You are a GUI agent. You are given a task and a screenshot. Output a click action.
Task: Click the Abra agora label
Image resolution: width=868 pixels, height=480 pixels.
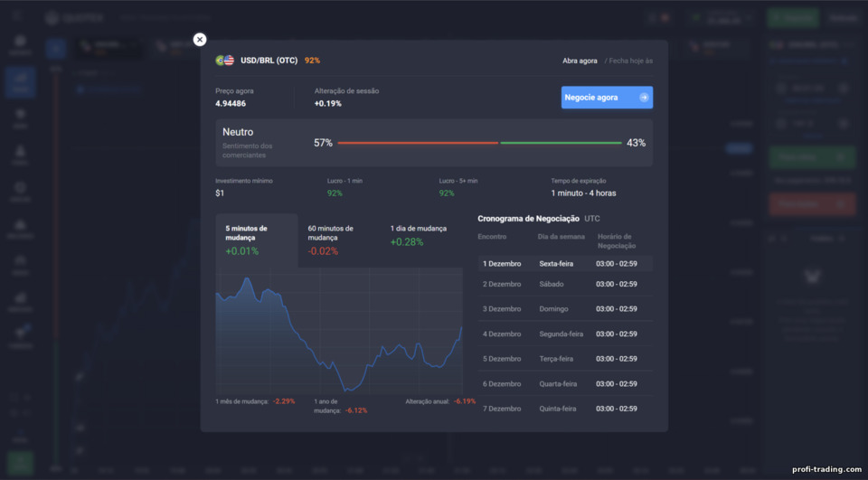click(580, 61)
